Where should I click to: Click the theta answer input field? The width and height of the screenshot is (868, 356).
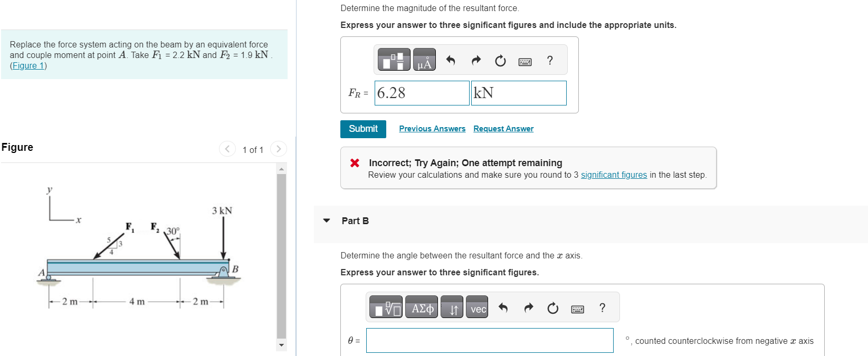(x=490, y=340)
